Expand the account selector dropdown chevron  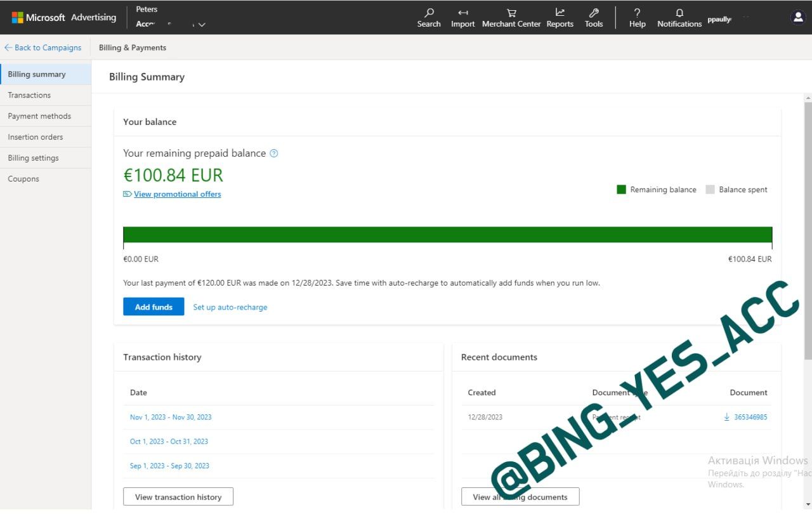pyautogui.click(x=202, y=25)
